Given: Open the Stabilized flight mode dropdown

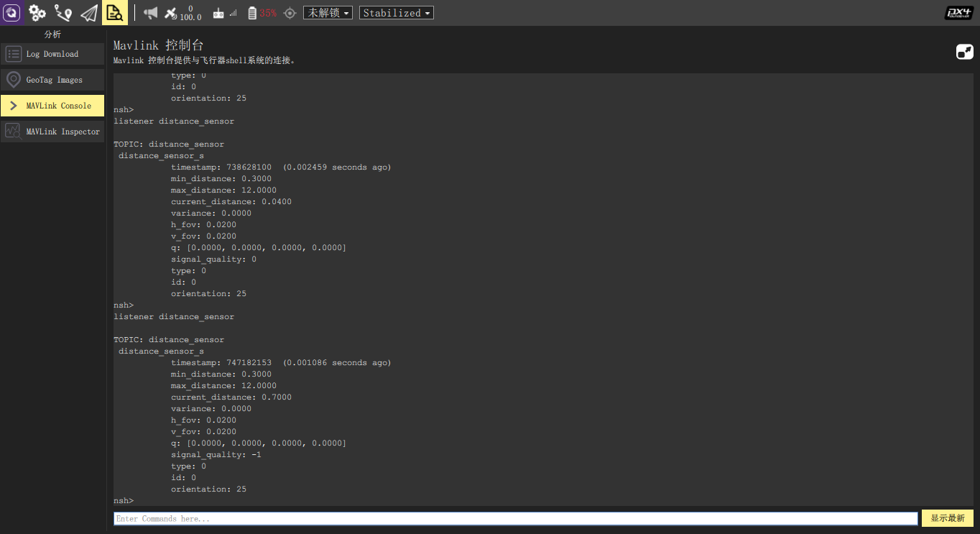Looking at the screenshot, I should (396, 12).
